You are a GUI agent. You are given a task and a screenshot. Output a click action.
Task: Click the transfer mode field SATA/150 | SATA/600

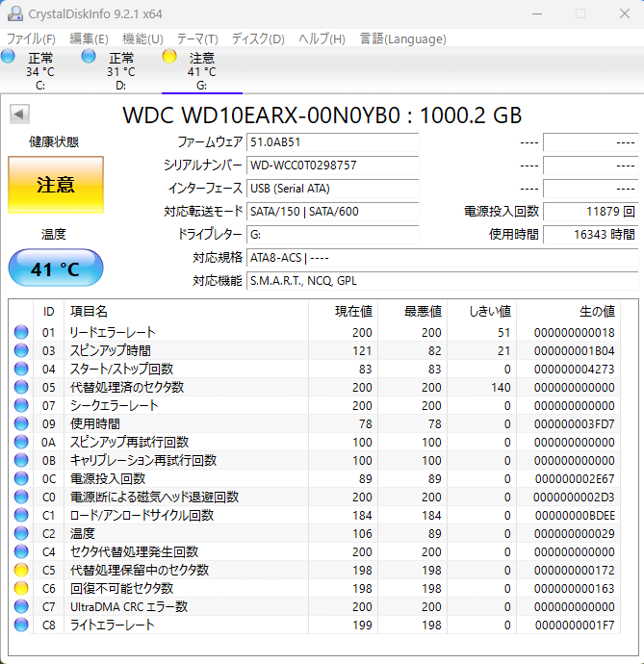(333, 212)
